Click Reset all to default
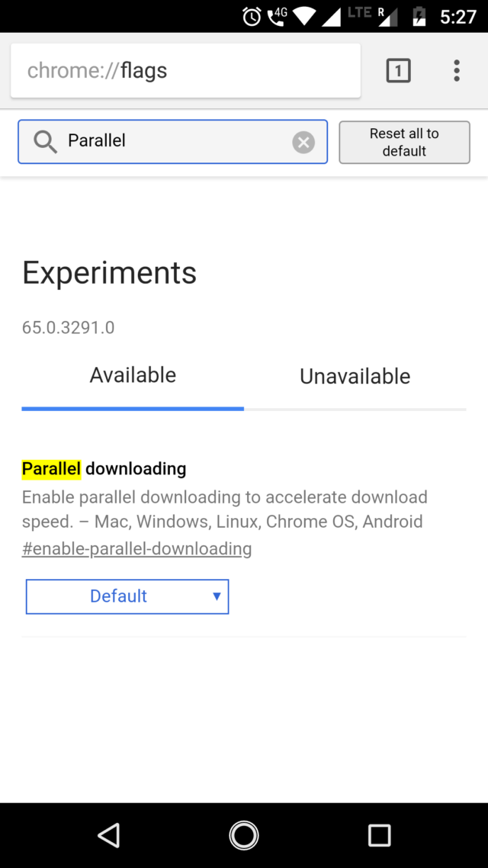This screenshot has height=868, width=488. (404, 141)
